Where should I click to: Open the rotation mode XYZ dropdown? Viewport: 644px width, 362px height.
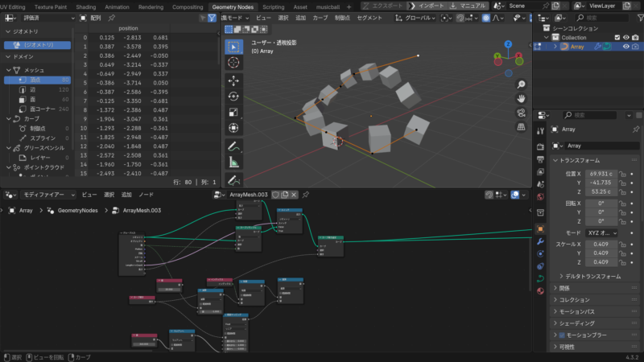click(601, 233)
